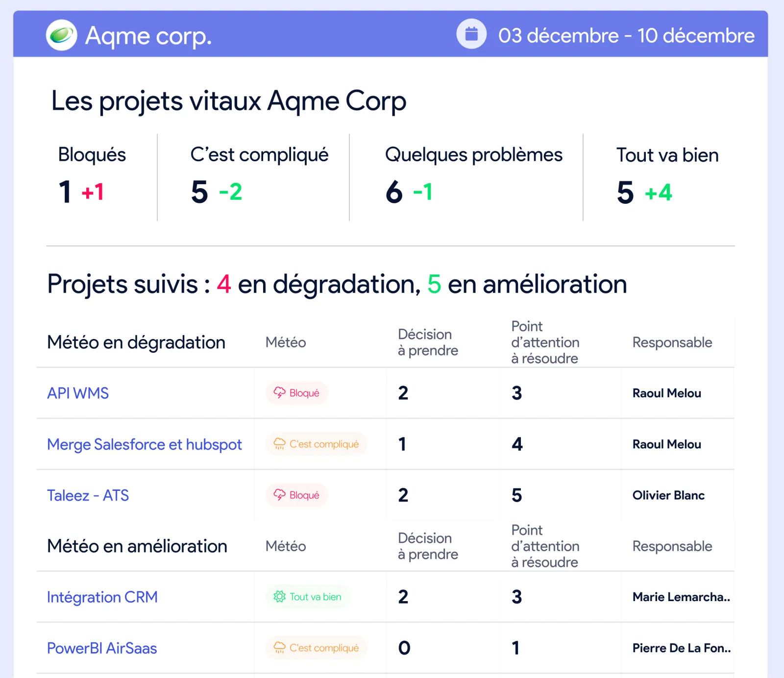Click the red "+1" change under Bloqués

93,192
